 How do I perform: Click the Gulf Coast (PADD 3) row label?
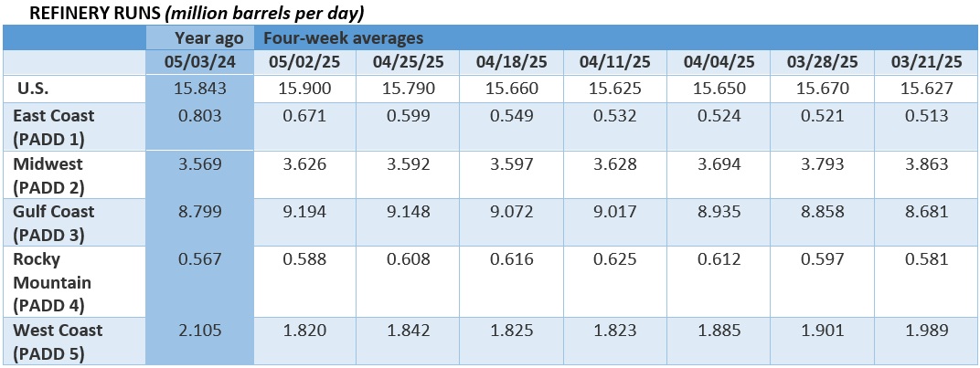(x=53, y=221)
